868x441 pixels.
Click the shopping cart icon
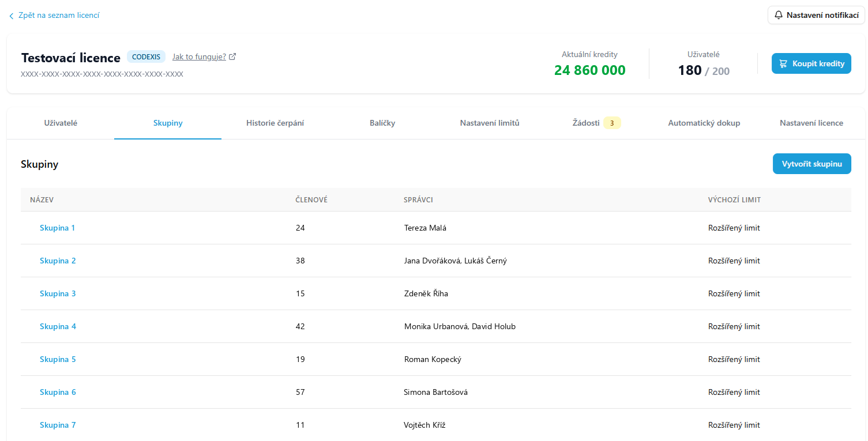coord(783,63)
